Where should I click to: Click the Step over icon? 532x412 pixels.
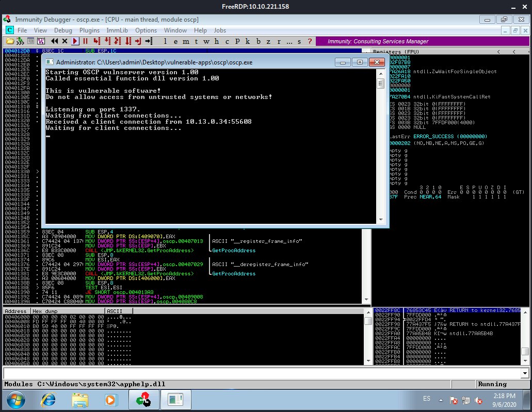[x=107, y=41]
